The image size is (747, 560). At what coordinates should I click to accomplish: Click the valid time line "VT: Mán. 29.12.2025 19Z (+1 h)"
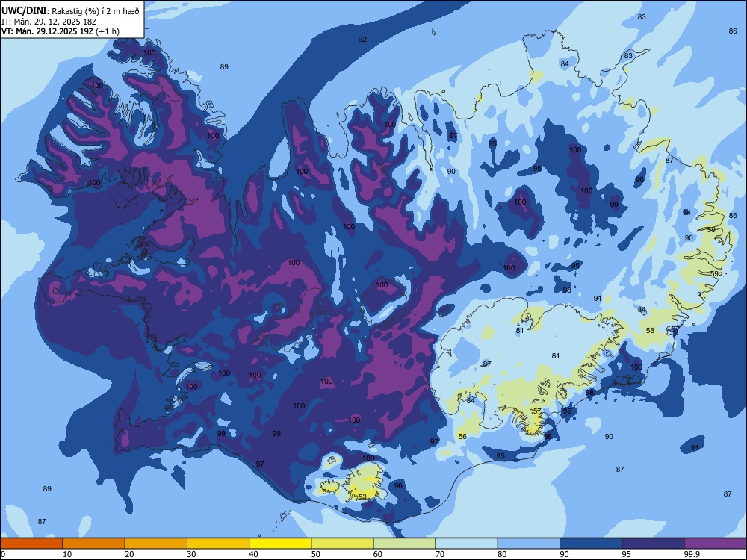click(61, 31)
